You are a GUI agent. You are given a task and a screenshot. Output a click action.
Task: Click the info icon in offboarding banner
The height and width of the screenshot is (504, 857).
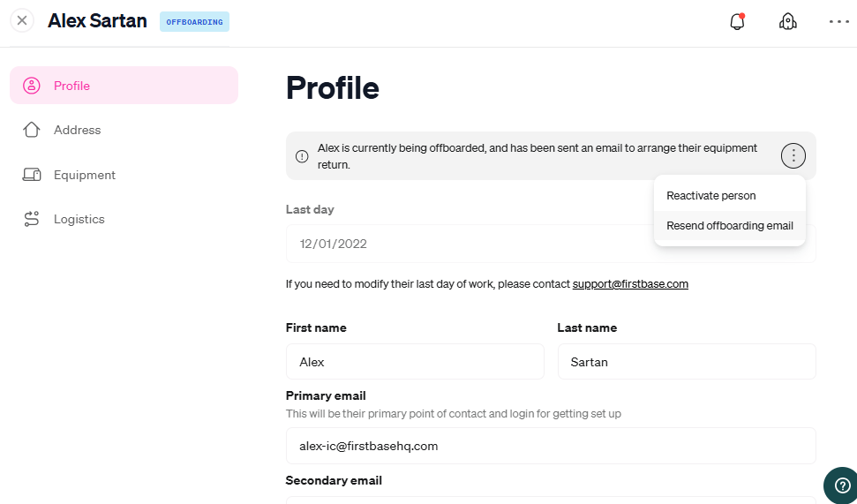point(302,156)
